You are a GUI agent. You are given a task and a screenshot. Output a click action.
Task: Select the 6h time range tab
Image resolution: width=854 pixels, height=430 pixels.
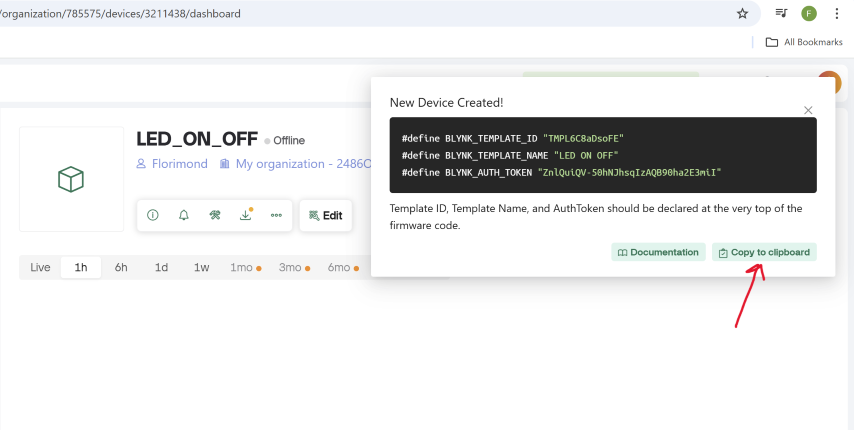pos(121,267)
